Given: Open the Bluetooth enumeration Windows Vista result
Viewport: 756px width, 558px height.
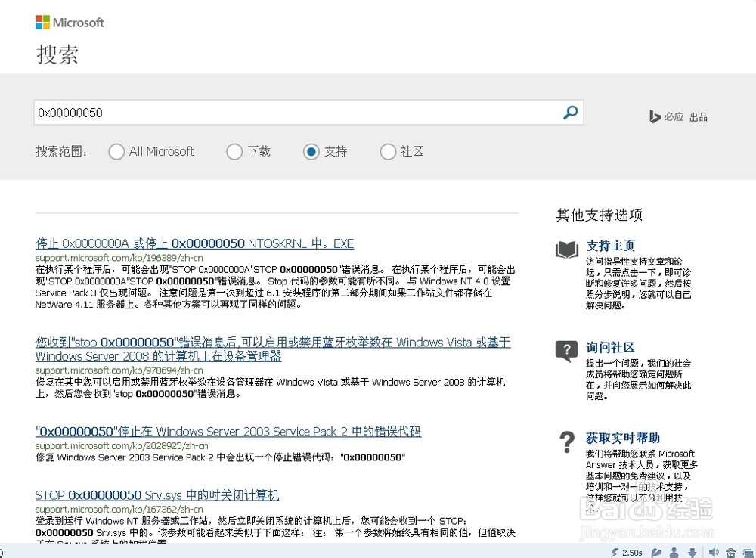Looking at the screenshot, I should [273, 349].
